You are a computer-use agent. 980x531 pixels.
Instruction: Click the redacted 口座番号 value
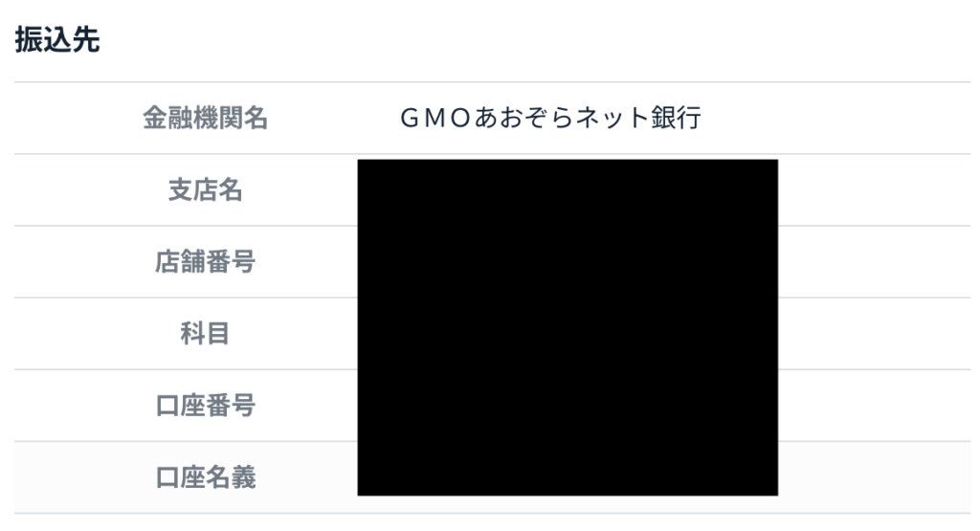coord(567,406)
